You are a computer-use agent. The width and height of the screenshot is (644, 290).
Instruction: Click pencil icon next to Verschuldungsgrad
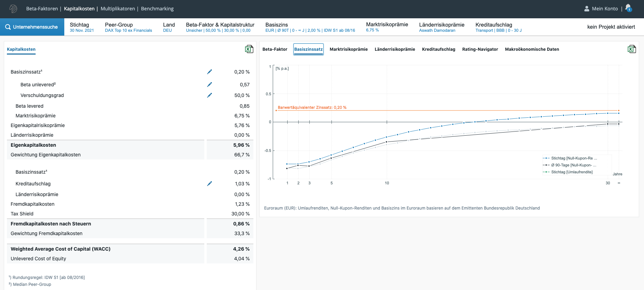(209, 95)
